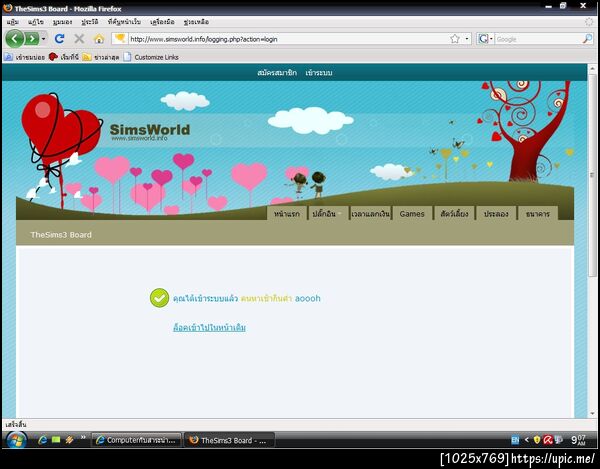
Task: Click the Firefox activity throbber icon
Action: pyautogui.click(x=589, y=22)
